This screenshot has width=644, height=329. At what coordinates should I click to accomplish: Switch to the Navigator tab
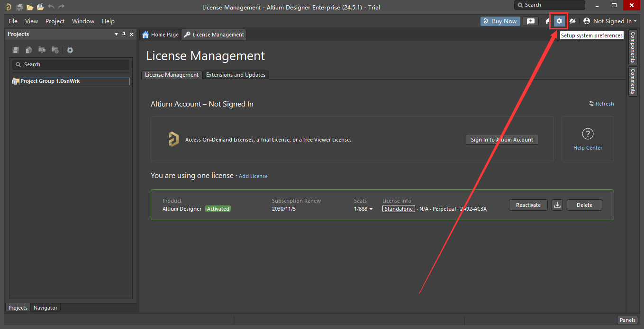pos(45,308)
